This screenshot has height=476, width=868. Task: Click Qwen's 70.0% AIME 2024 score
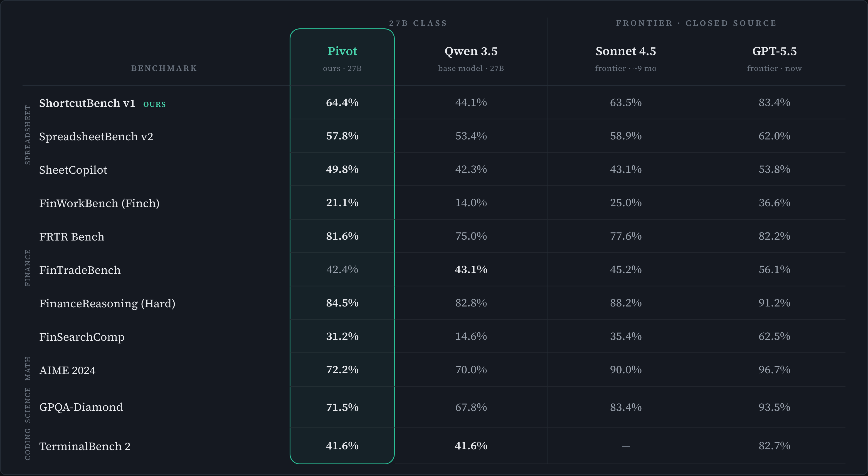point(471,369)
